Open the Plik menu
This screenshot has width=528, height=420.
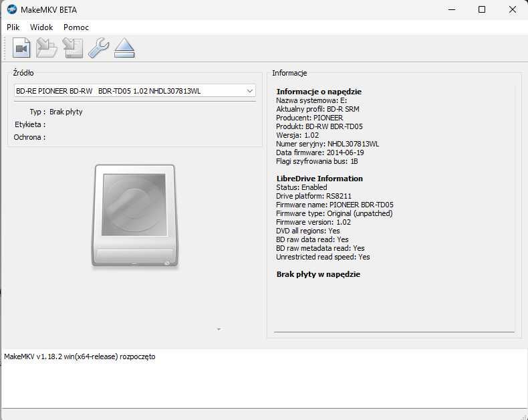(x=13, y=27)
